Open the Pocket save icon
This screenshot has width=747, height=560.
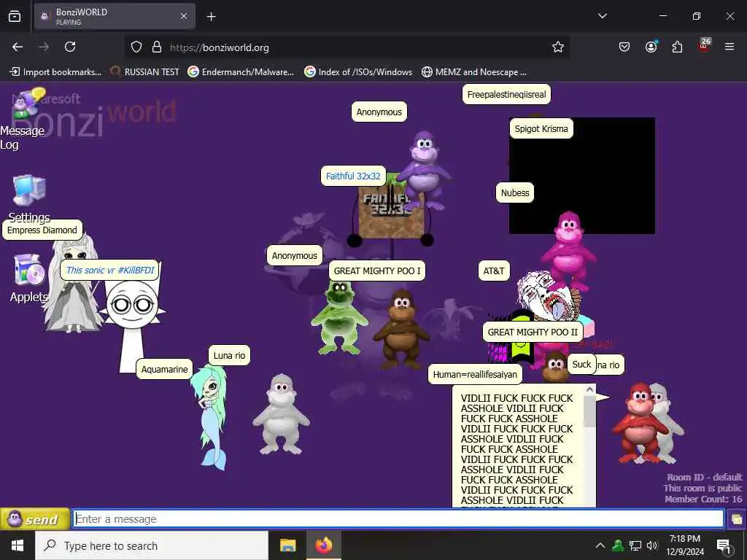tap(624, 47)
